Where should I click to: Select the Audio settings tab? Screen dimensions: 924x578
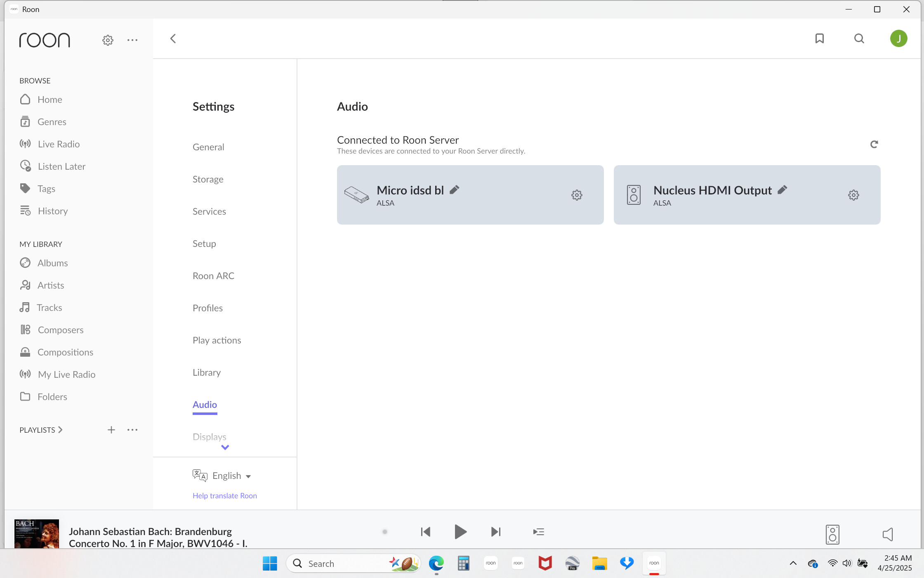click(x=205, y=405)
